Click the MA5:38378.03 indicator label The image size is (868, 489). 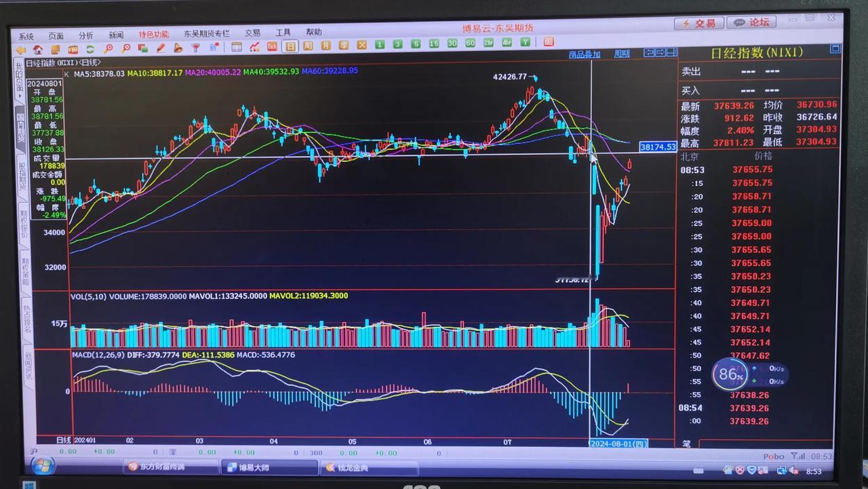[99, 73]
